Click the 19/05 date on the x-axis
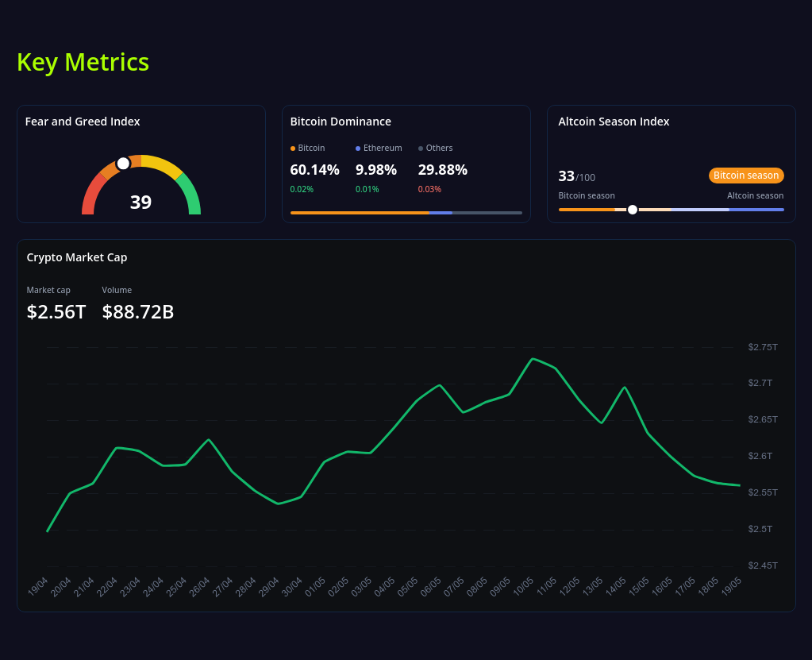Viewport: 812px width, 660px height. click(x=732, y=586)
